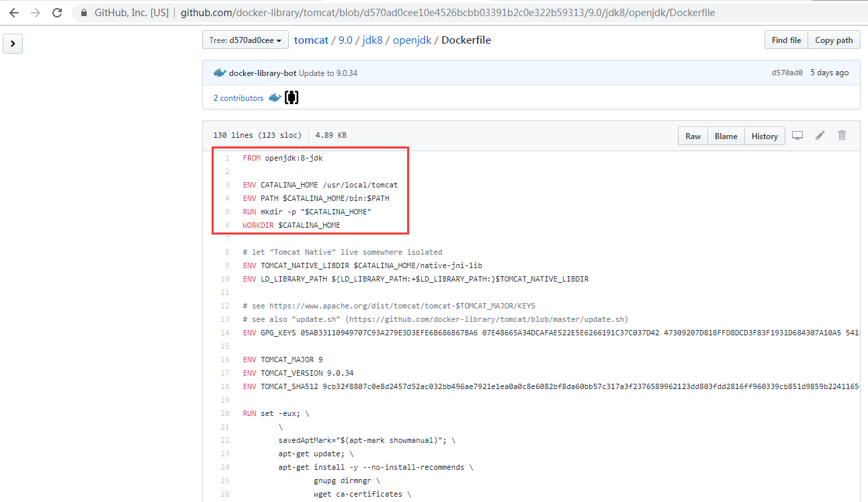Screen dimensions: 868x502
Task: Select line number 6
Action: pos(227,225)
